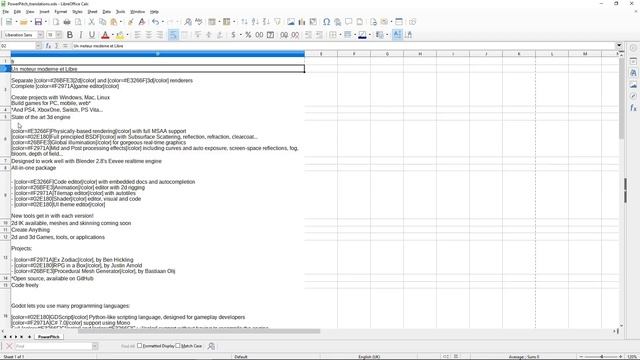The image size is (640, 360).
Task: Open the Data menu
Action: tap(107, 12)
